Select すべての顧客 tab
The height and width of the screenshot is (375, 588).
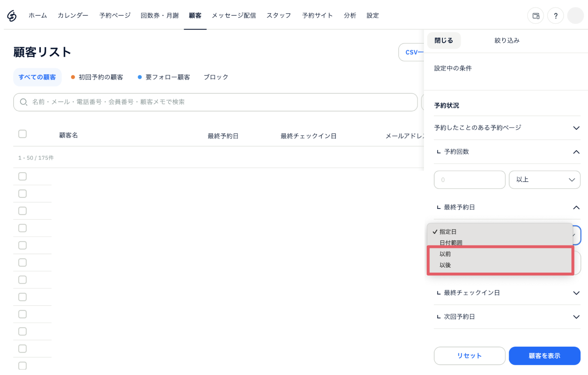(37, 77)
